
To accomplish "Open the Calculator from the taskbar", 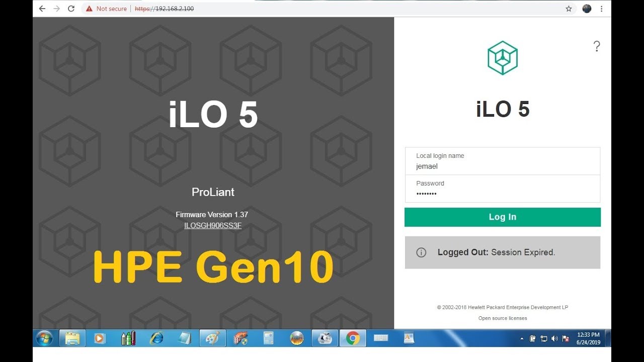I will tap(269, 338).
